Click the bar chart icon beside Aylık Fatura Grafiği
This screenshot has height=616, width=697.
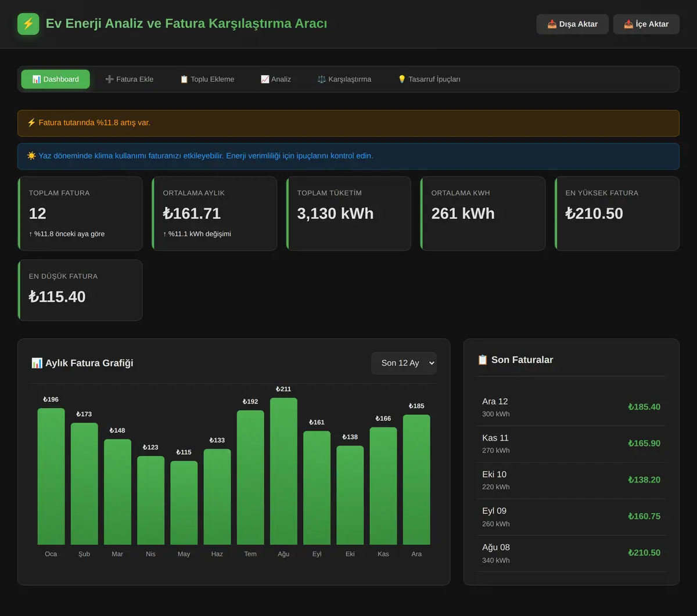pyautogui.click(x=37, y=363)
